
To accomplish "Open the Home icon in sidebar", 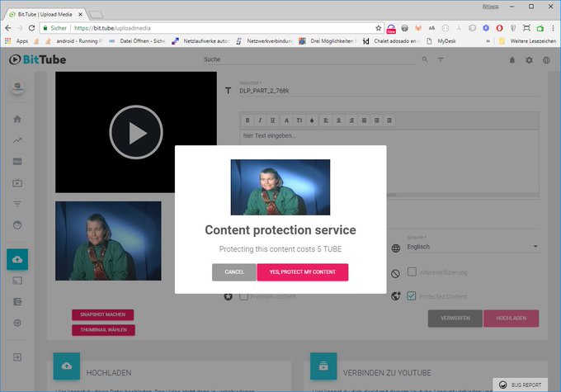I will pyautogui.click(x=17, y=119).
